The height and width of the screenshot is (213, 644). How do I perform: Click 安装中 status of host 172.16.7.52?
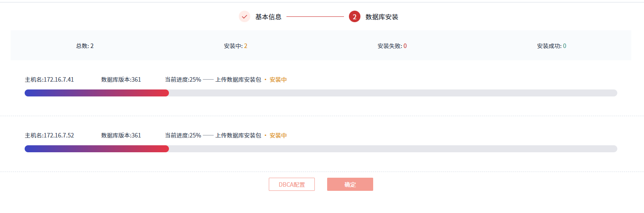tap(278, 135)
